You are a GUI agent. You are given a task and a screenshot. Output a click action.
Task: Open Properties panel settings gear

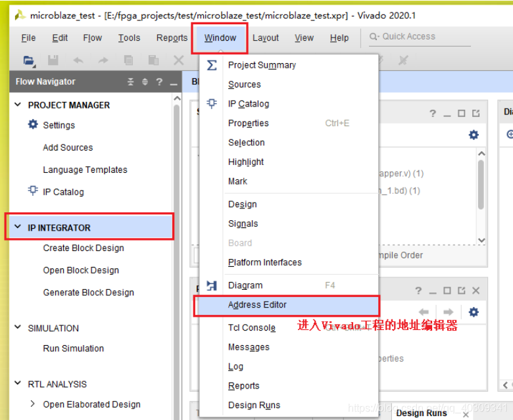coord(474,312)
